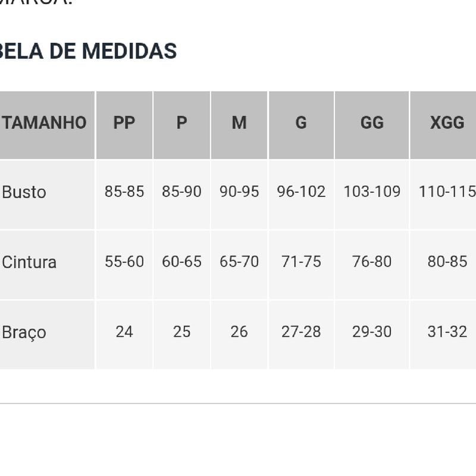476x476 pixels.
Task: Click the TABELA DE MEDIDAS heading
Action: (x=88, y=51)
